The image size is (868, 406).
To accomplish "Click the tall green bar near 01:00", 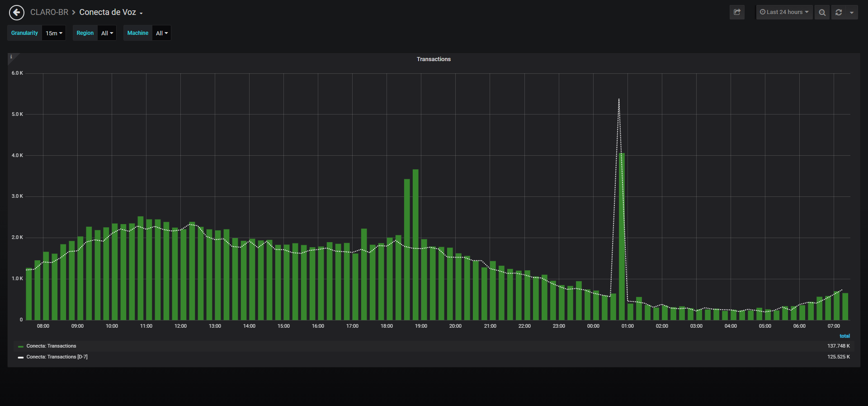I will [622, 237].
